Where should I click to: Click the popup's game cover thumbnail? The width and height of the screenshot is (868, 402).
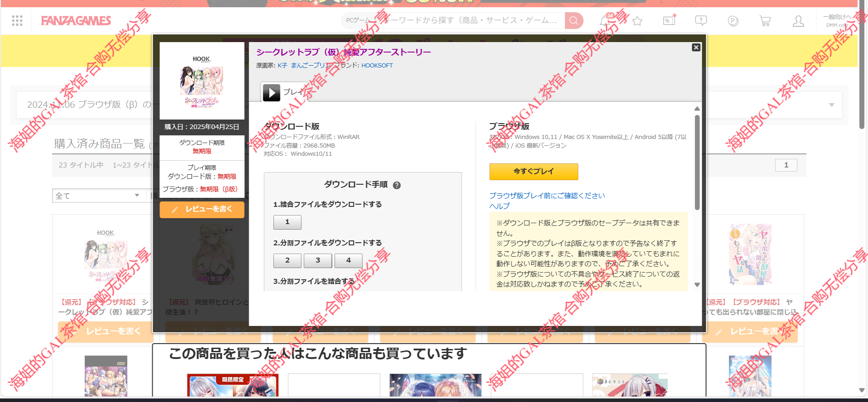click(202, 81)
